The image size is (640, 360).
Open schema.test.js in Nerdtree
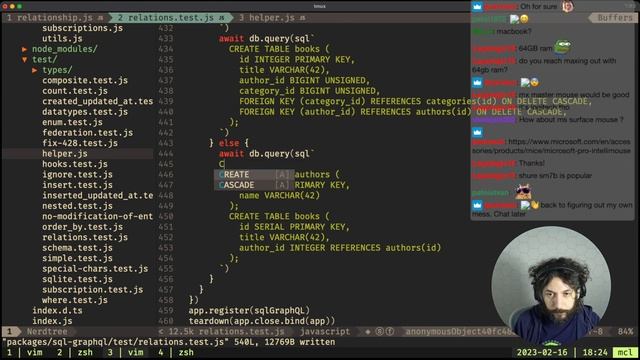pos(77,248)
